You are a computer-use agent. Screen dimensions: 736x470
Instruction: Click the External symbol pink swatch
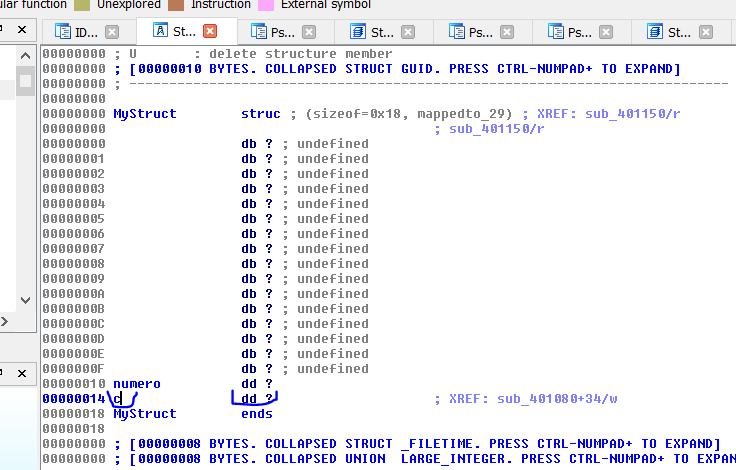tap(266, 5)
